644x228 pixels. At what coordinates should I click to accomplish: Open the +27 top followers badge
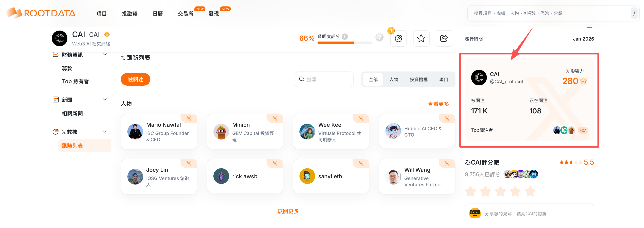tap(582, 130)
